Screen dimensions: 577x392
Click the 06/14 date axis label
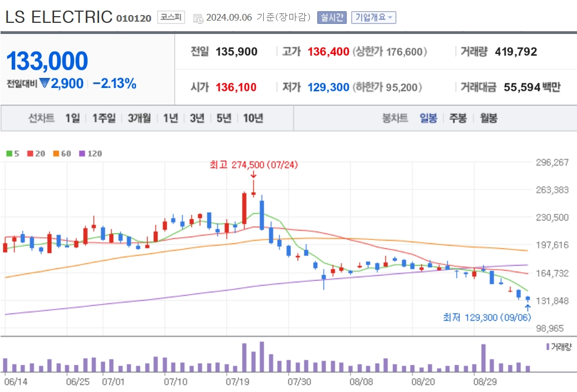(16, 382)
